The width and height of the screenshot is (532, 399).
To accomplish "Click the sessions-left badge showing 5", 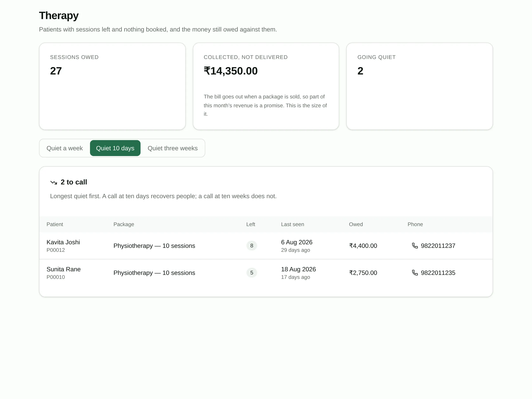I will click(252, 272).
